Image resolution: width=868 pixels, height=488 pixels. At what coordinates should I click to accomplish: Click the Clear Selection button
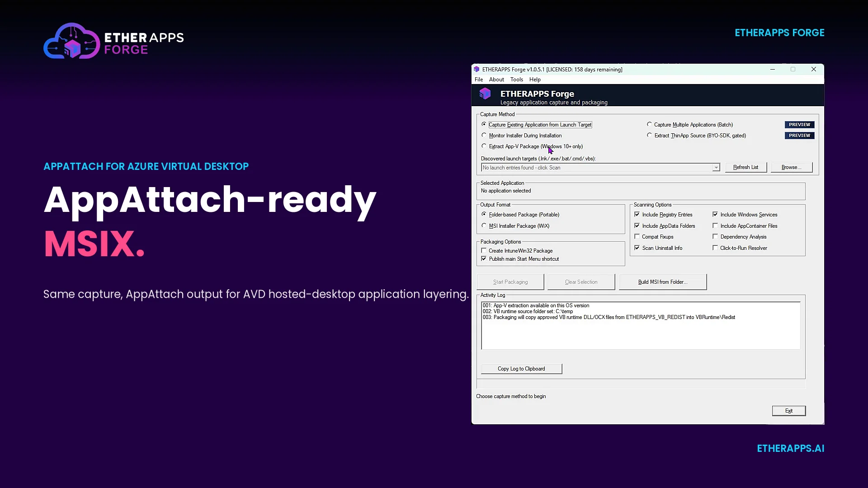581,282
